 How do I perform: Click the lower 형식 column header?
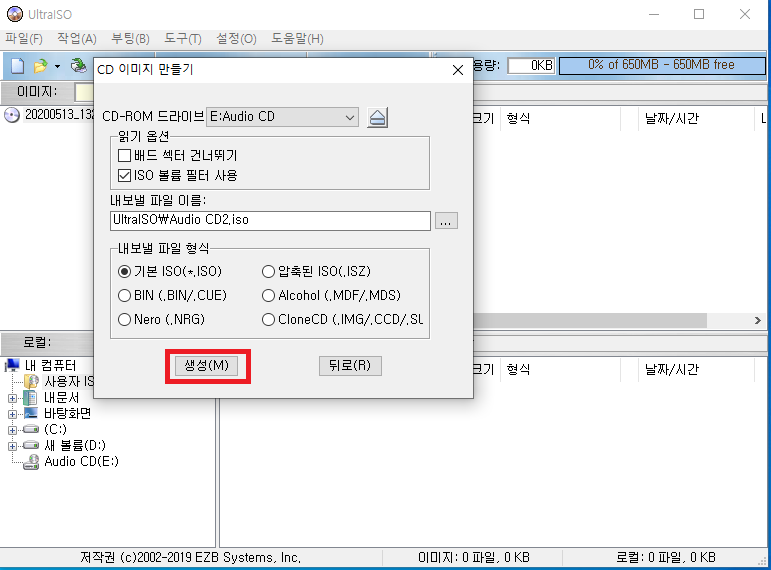(x=518, y=369)
